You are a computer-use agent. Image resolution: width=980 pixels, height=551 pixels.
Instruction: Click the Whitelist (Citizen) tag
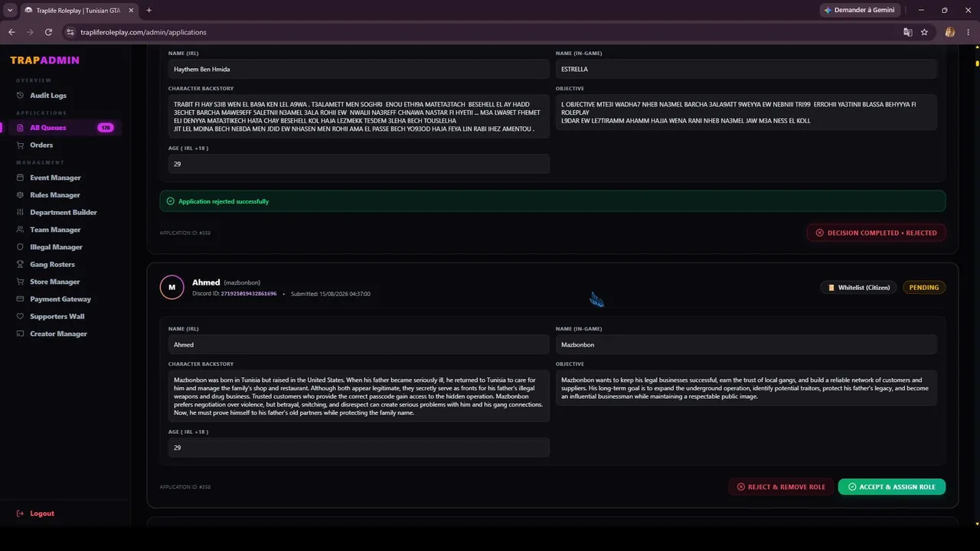[858, 288]
